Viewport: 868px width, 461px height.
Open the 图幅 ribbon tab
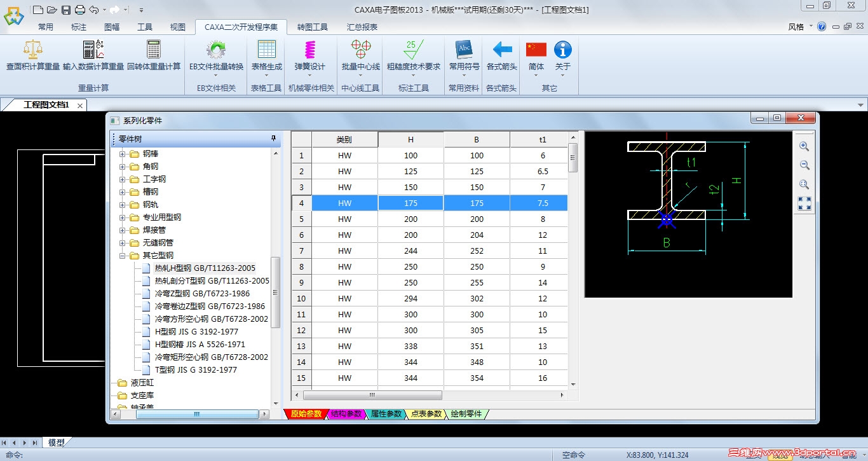tap(112, 27)
